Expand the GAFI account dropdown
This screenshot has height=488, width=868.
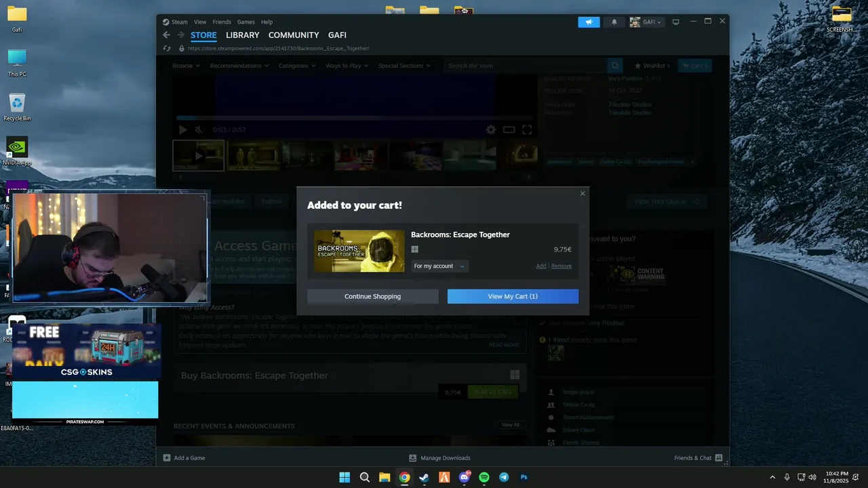[x=646, y=22]
